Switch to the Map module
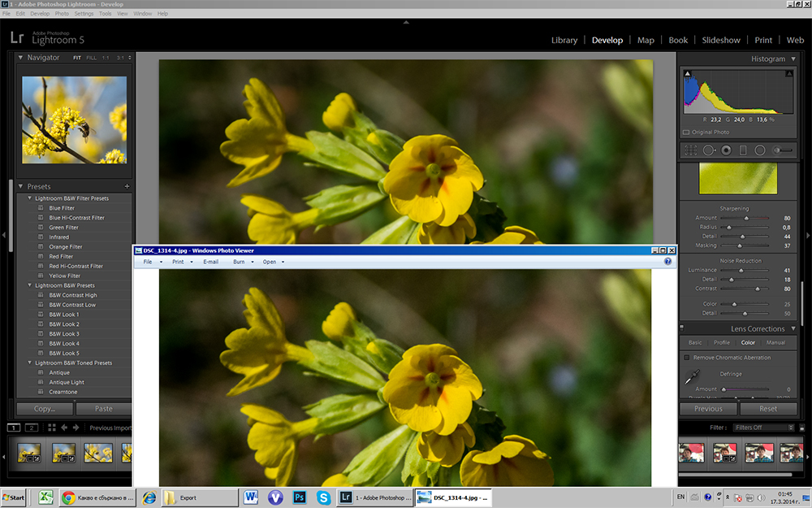 pyautogui.click(x=646, y=40)
